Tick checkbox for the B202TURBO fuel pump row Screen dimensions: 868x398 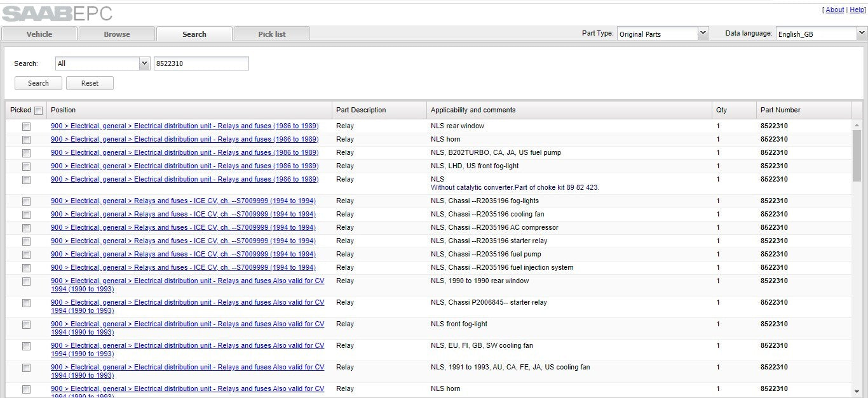click(26, 153)
